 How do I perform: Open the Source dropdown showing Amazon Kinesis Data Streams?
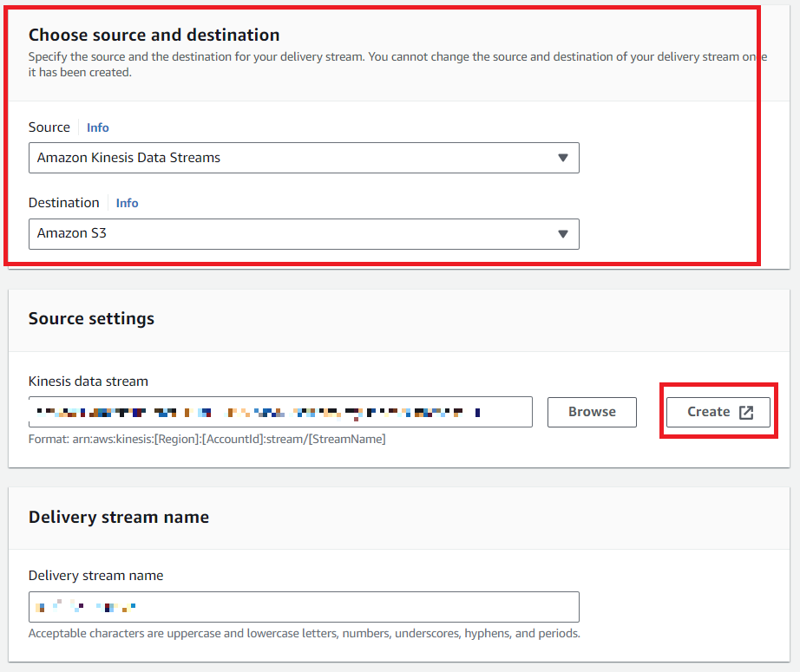click(295, 158)
